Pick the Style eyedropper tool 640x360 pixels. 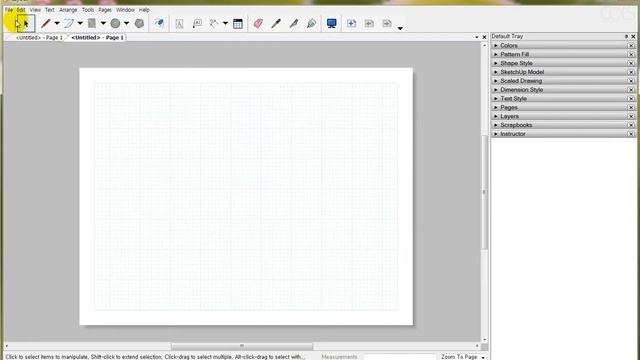pos(276,24)
